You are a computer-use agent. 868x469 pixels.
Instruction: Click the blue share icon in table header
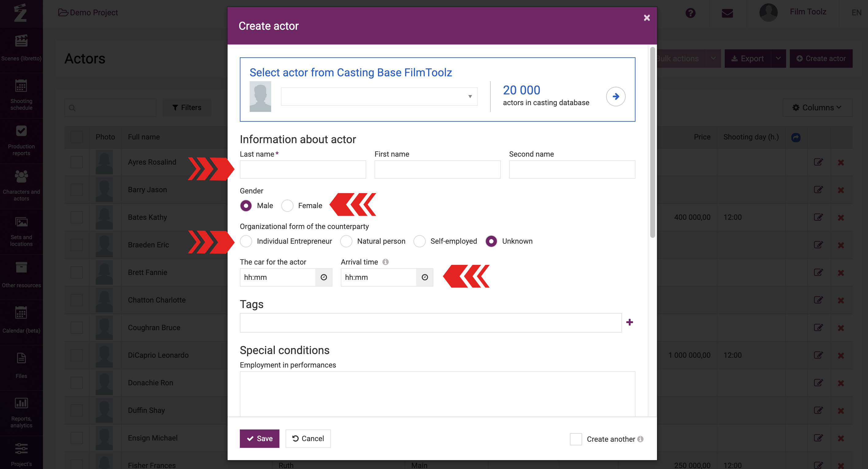(x=796, y=137)
